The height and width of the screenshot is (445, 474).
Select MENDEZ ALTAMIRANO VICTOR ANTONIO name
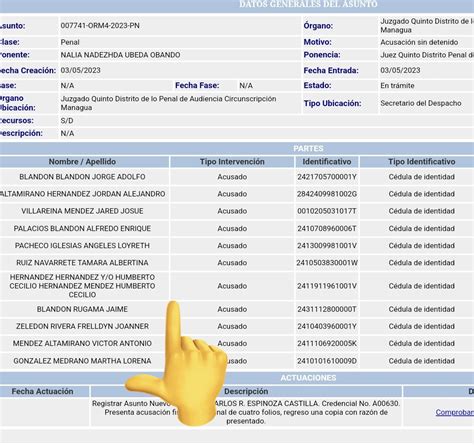coord(82,343)
